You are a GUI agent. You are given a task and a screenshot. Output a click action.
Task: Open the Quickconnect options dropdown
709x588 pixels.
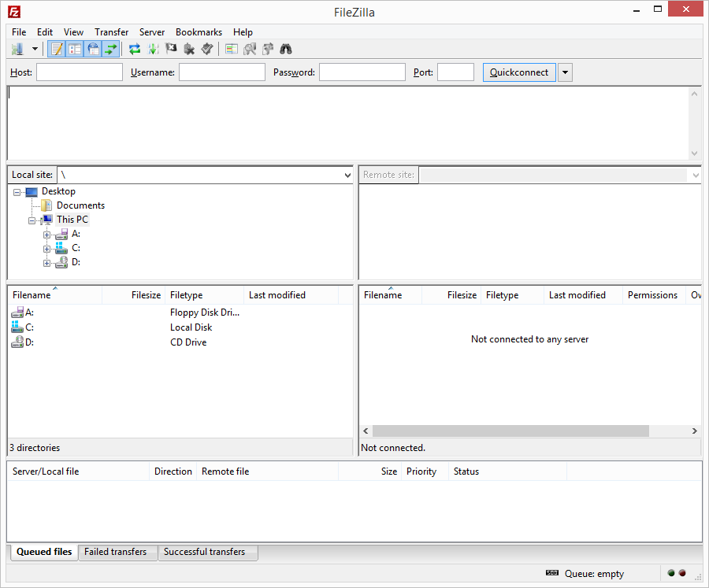565,72
